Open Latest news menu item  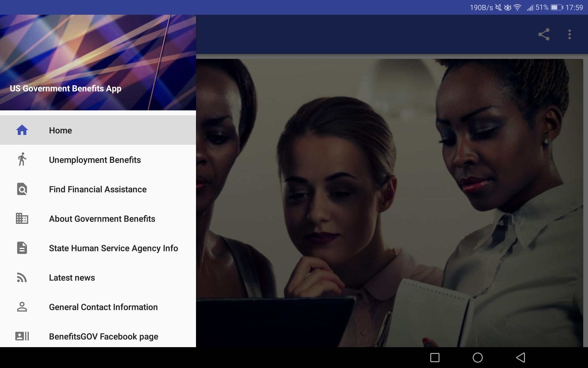click(98, 277)
